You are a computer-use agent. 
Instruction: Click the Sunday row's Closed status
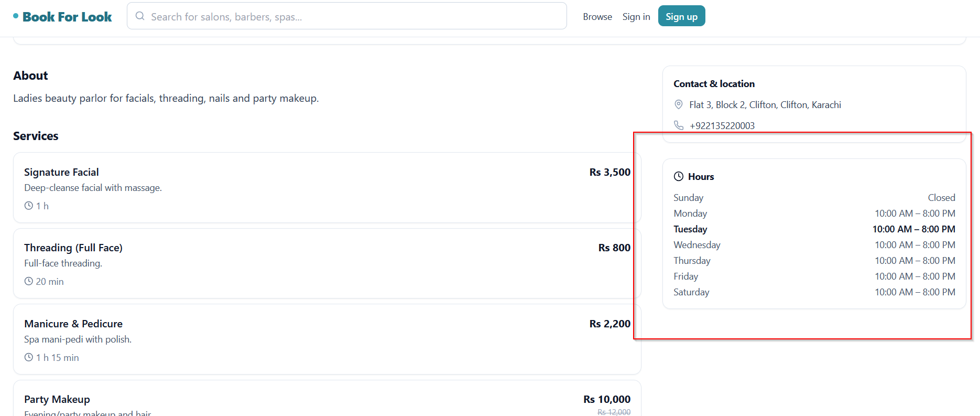pyautogui.click(x=941, y=198)
